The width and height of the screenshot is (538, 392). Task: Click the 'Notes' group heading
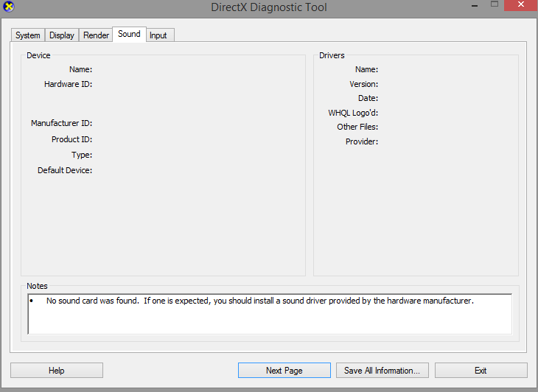(x=37, y=286)
